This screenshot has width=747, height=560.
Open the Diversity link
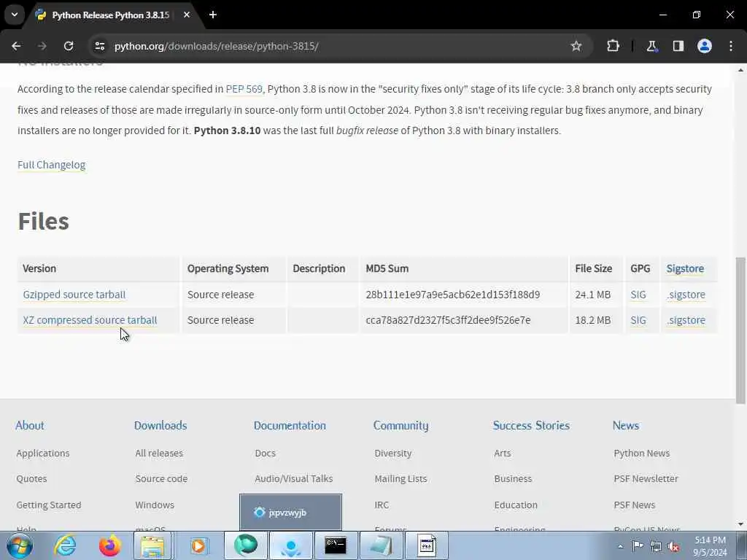pos(393,453)
